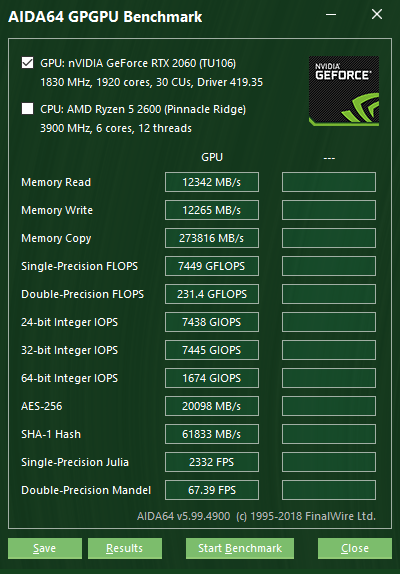Click the Double-Precision FLOPS 231.4 GFLOPS value
The width and height of the screenshot is (400, 574).
212,294
